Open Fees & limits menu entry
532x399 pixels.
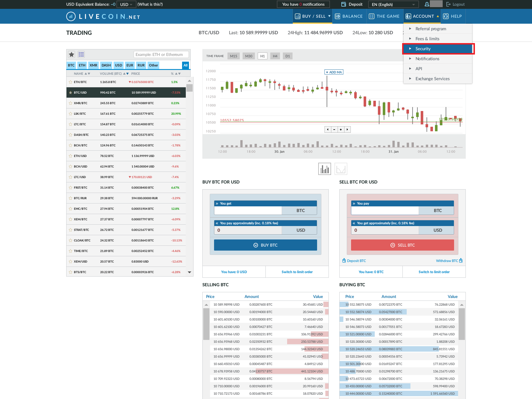point(438,39)
